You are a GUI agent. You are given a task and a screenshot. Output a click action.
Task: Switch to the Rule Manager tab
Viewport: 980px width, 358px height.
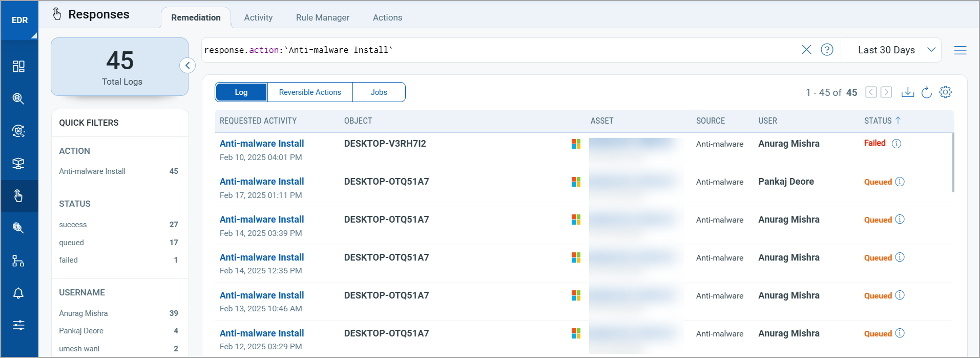(x=322, y=17)
